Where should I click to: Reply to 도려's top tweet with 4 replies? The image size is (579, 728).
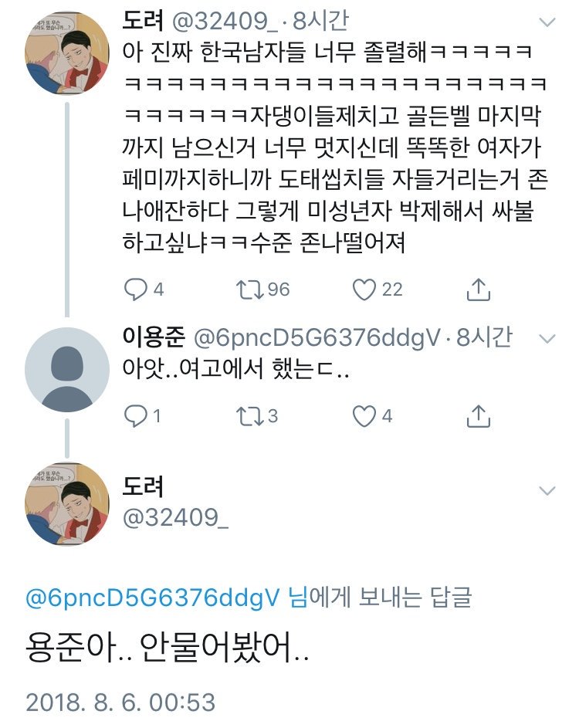click(136, 290)
